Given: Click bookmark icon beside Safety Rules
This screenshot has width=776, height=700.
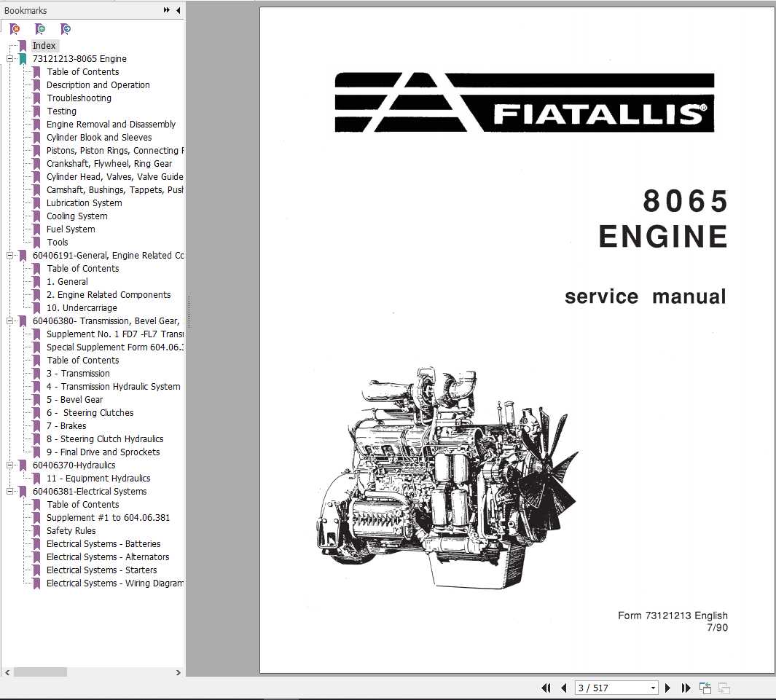Looking at the screenshot, I should pos(36,531).
